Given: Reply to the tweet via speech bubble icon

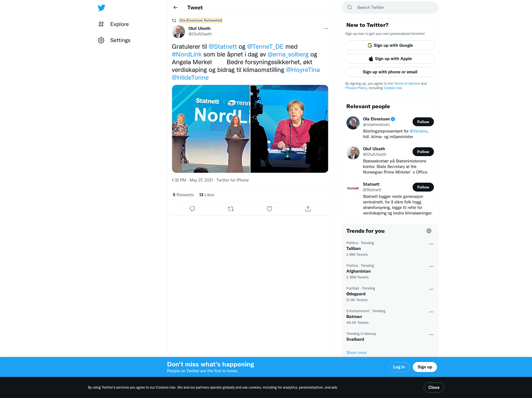Looking at the screenshot, I should tap(192, 209).
